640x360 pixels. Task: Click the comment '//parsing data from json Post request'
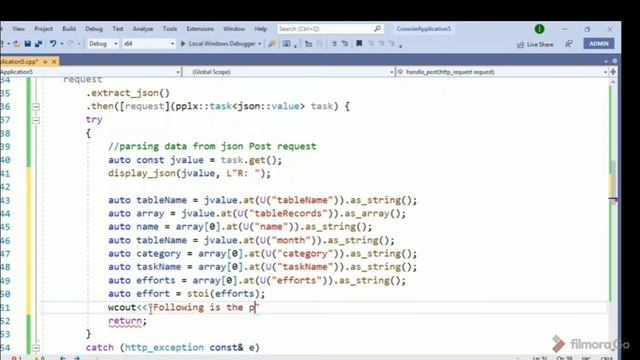pos(212,147)
